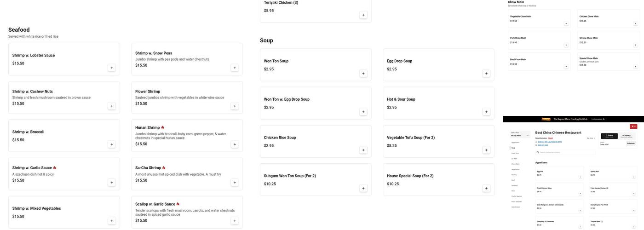Switch to the Delivery order option
The height and width of the screenshot is (230, 644).
pos(627,136)
